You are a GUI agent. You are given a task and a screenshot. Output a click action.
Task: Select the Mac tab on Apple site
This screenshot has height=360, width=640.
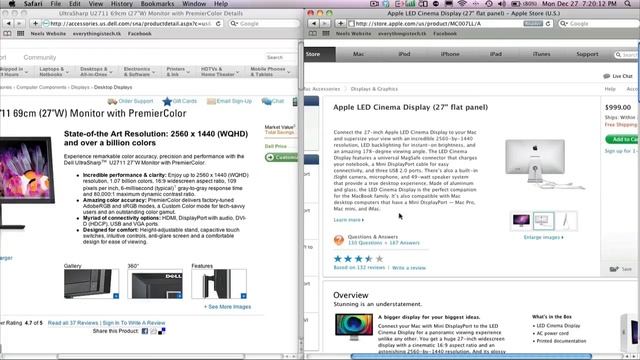coord(358,54)
